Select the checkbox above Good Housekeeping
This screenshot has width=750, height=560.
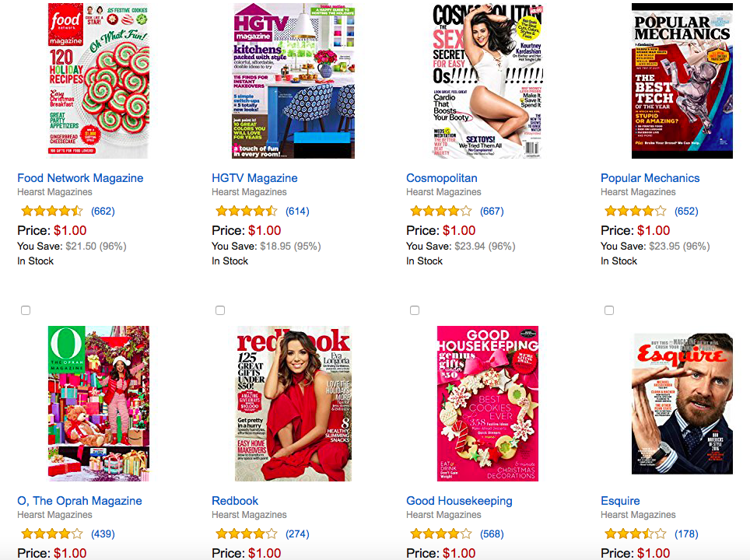click(415, 310)
